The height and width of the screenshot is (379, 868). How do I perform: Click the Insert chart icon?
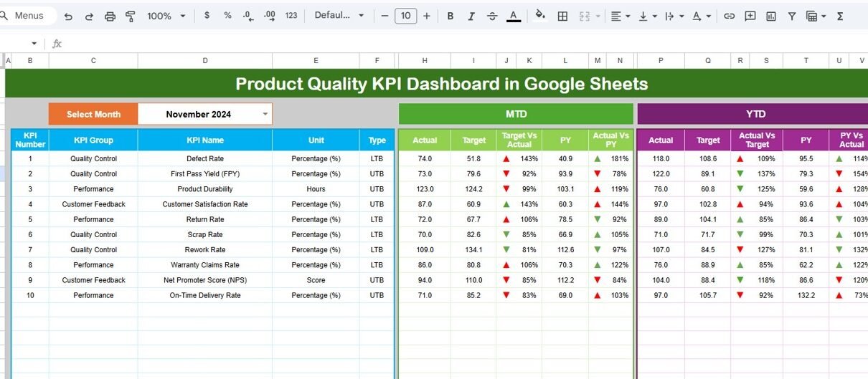click(x=770, y=16)
